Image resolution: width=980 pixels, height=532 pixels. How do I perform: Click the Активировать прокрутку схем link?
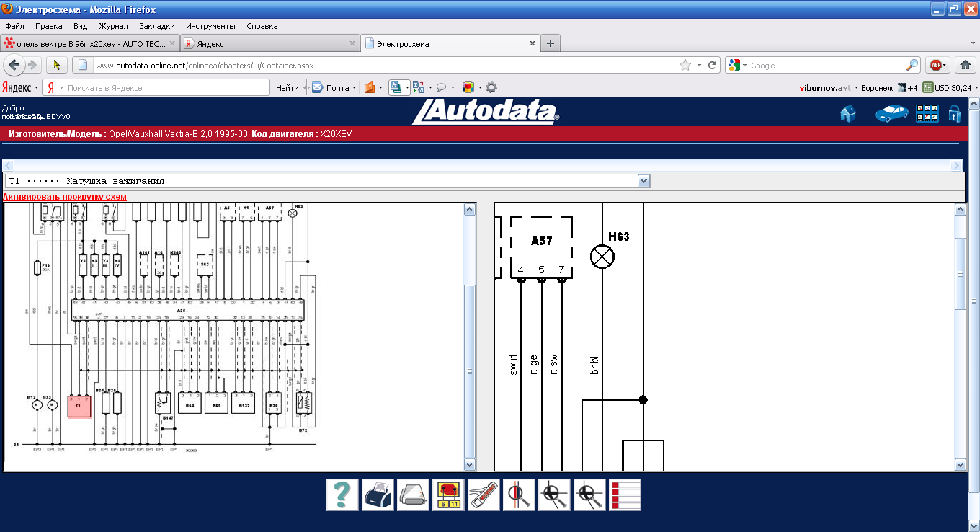click(x=65, y=197)
